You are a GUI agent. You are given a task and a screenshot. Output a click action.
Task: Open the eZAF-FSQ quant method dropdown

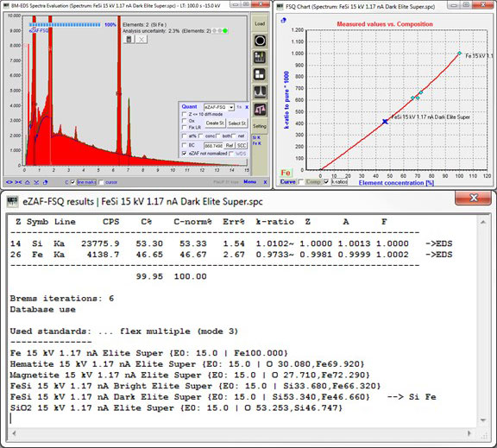coord(231,108)
